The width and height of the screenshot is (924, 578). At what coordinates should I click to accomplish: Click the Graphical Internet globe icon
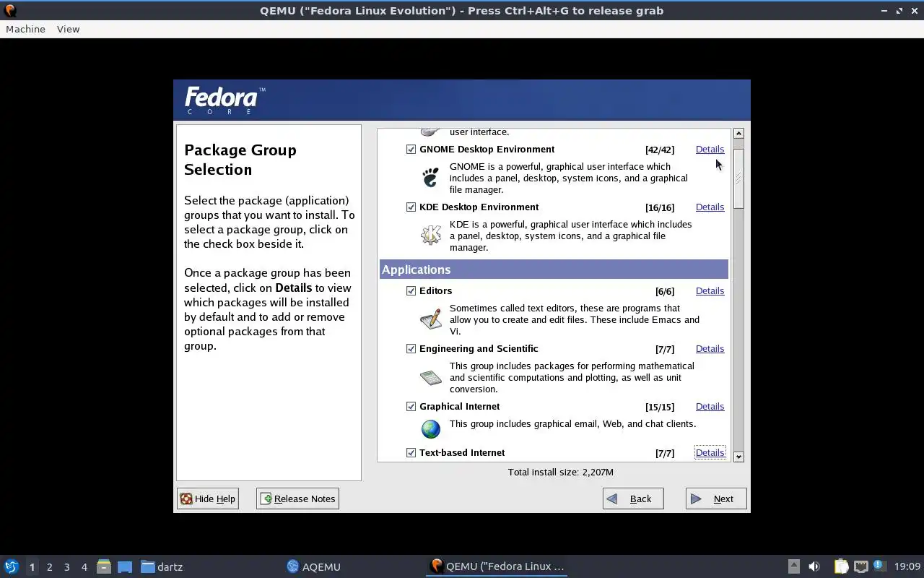point(430,429)
